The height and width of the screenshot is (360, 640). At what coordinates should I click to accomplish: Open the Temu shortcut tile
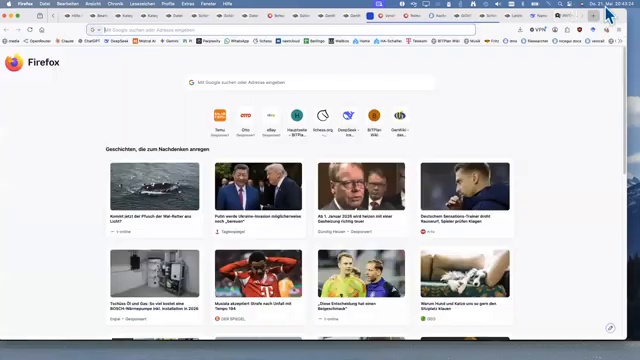220,116
